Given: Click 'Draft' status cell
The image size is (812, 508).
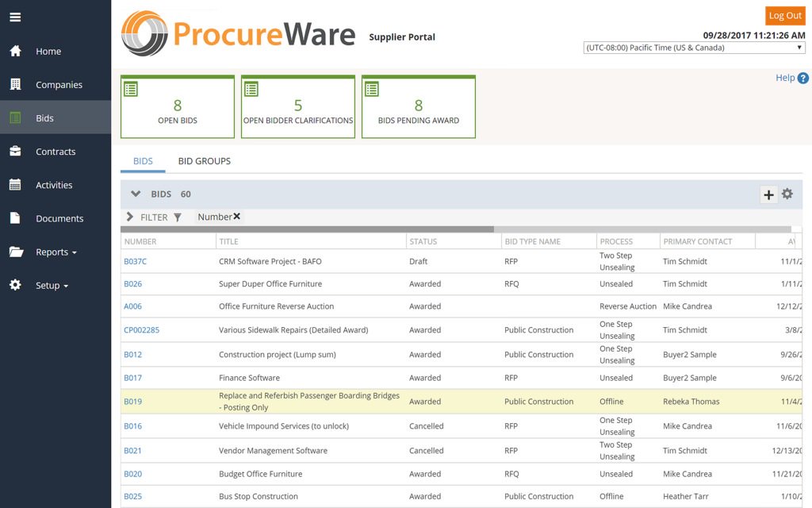Looking at the screenshot, I should click(x=419, y=261).
